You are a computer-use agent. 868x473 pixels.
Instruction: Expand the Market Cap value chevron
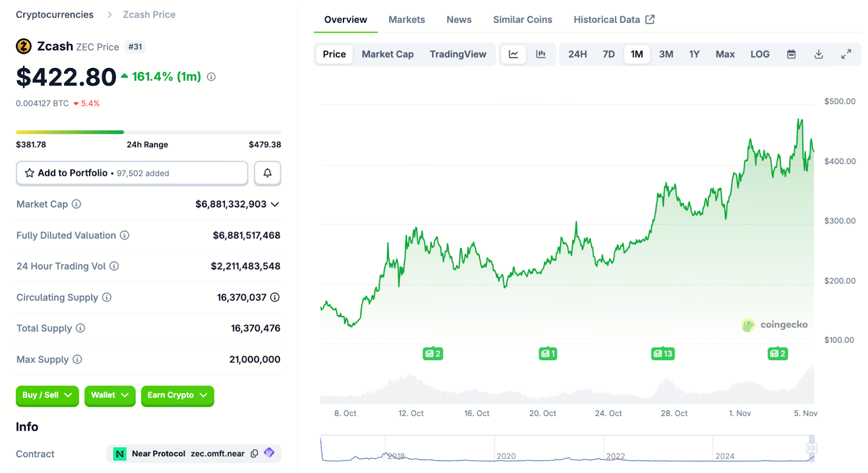pyautogui.click(x=275, y=204)
